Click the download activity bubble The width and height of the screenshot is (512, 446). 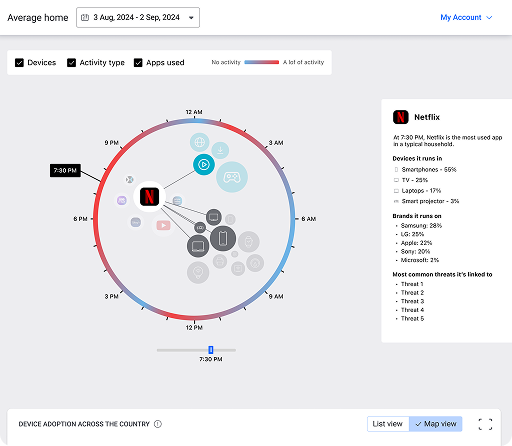tap(220, 150)
